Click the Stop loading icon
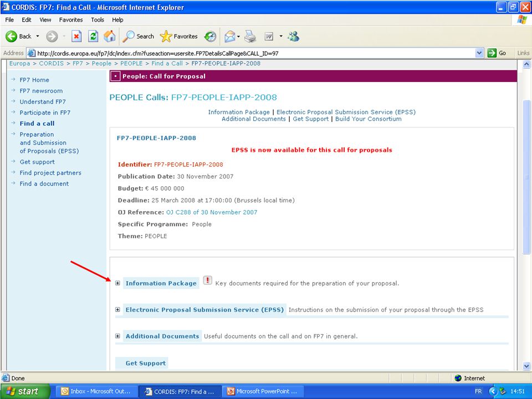Screen dimensions: 532x399 coord(76,37)
